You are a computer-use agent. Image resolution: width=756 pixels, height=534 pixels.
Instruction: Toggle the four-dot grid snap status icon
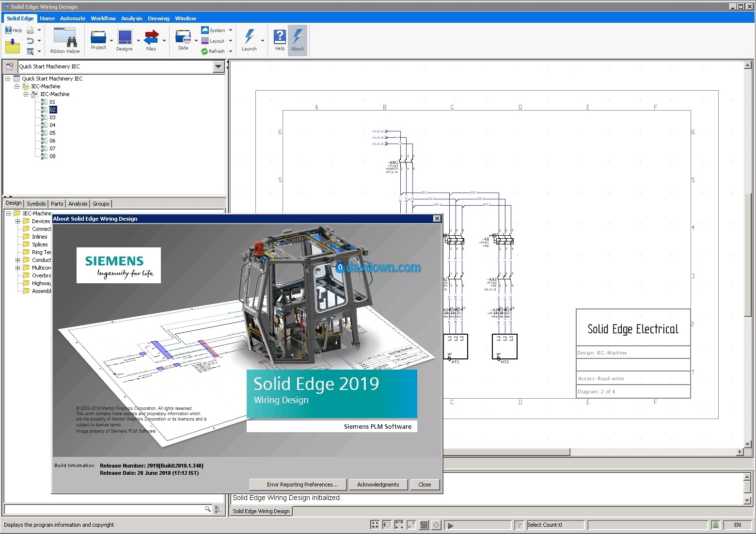pos(375,525)
